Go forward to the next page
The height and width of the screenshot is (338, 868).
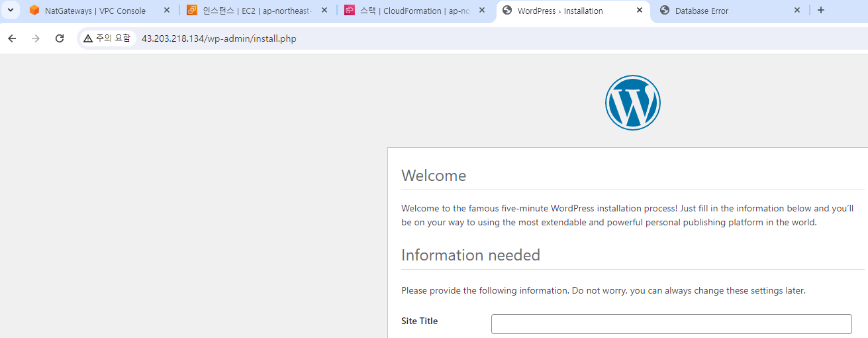36,38
